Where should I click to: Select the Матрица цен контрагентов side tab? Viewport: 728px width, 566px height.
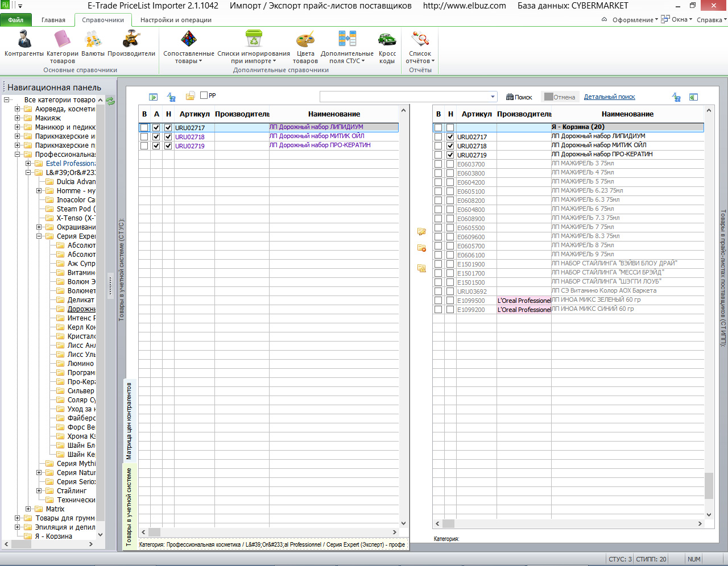129,421
